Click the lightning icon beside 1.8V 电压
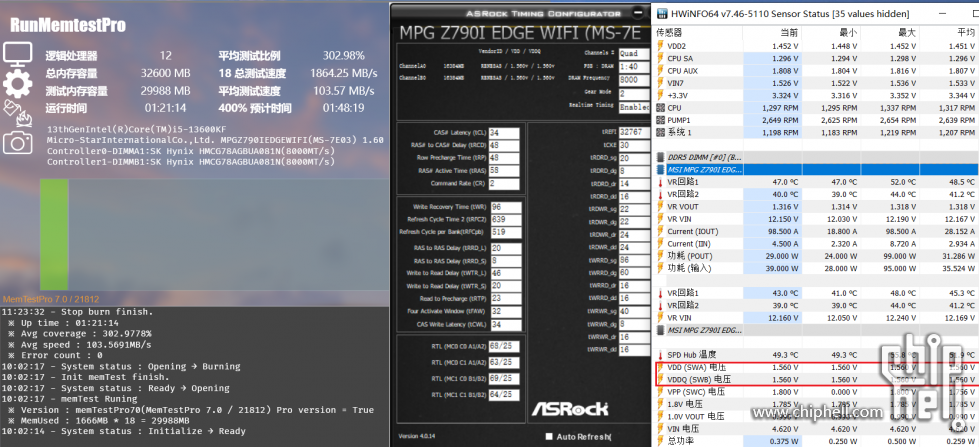 (x=661, y=404)
